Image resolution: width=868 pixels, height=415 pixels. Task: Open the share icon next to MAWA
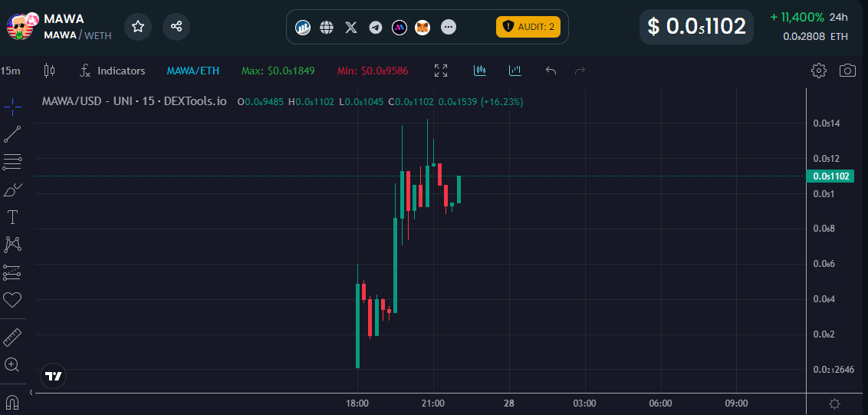pyautogui.click(x=176, y=27)
